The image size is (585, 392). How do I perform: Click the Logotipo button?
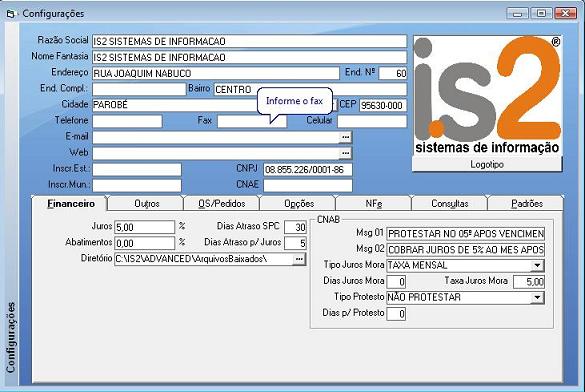(487, 164)
